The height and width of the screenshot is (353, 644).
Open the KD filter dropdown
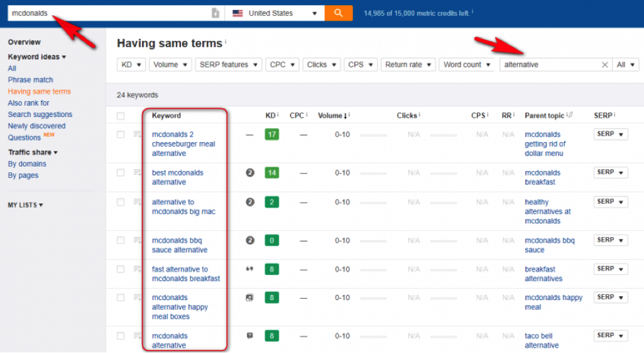131,65
